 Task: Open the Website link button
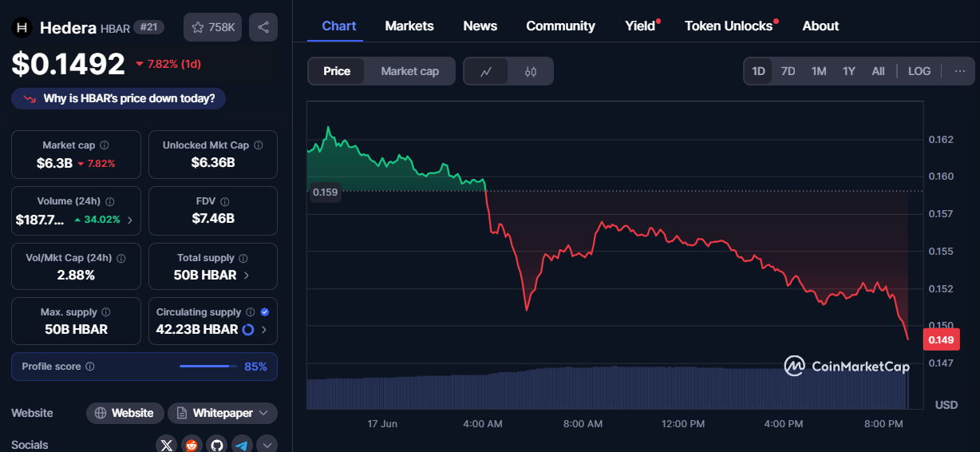pyautogui.click(x=125, y=413)
